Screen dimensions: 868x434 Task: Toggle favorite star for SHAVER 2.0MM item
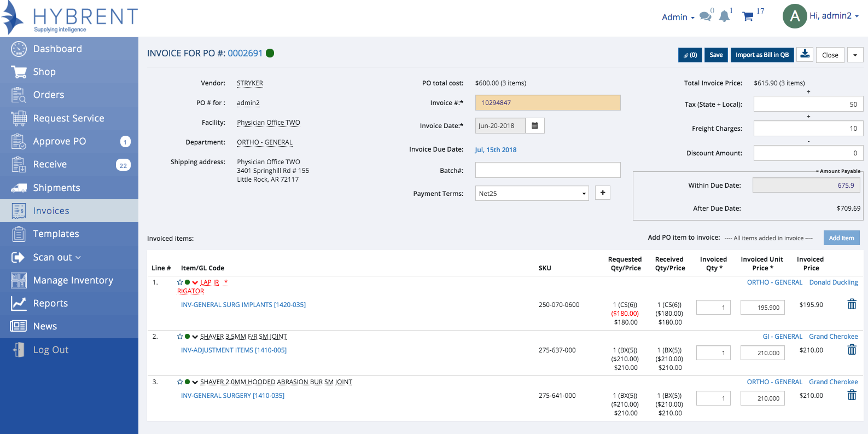180,382
